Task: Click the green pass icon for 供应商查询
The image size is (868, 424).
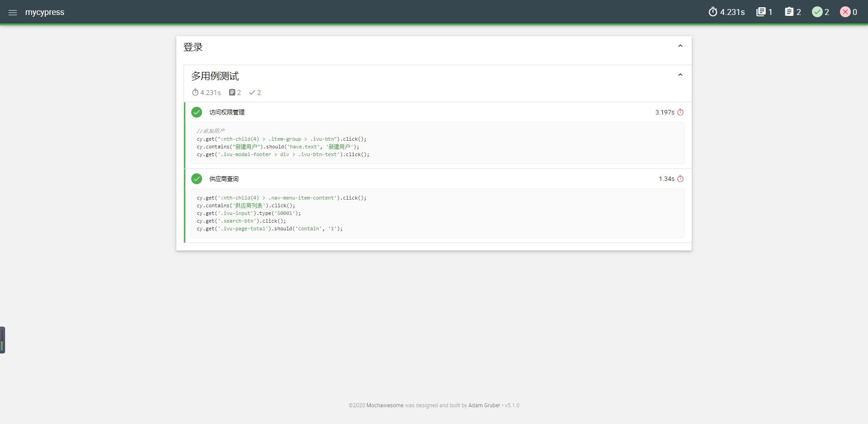Action: [197, 179]
